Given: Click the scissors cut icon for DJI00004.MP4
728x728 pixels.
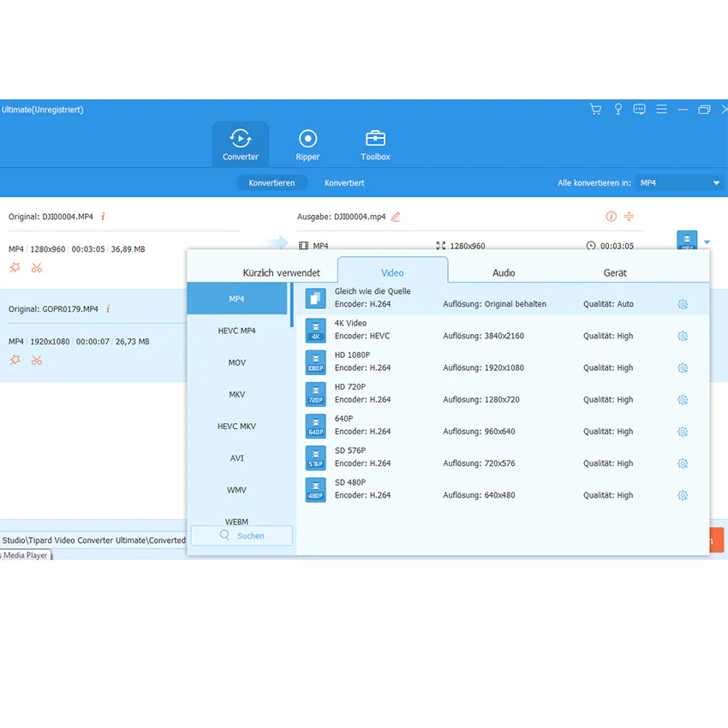Looking at the screenshot, I should coord(37,268).
